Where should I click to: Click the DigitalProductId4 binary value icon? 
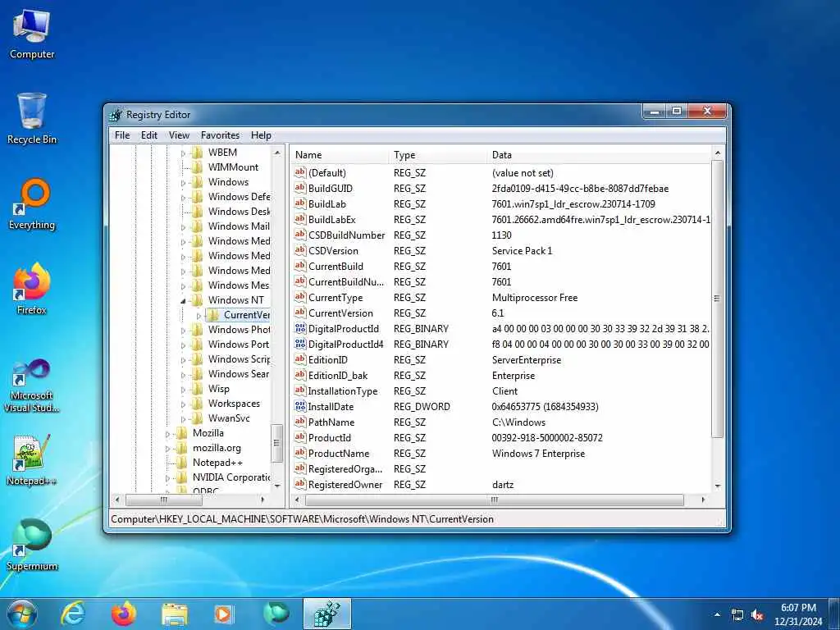click(300, 344)
